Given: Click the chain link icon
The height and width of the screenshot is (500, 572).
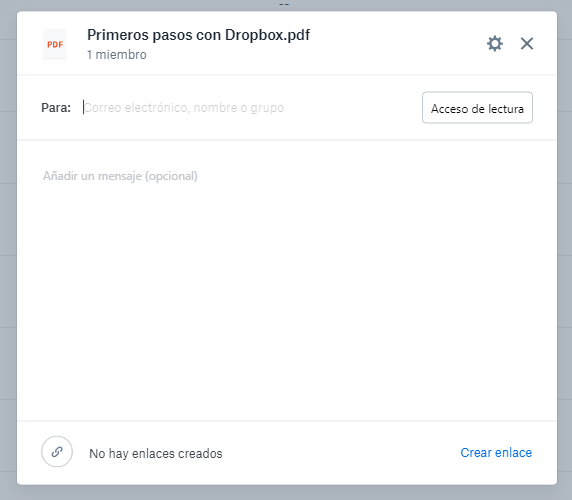Looking at the screenshot, I should coord(57,451).
